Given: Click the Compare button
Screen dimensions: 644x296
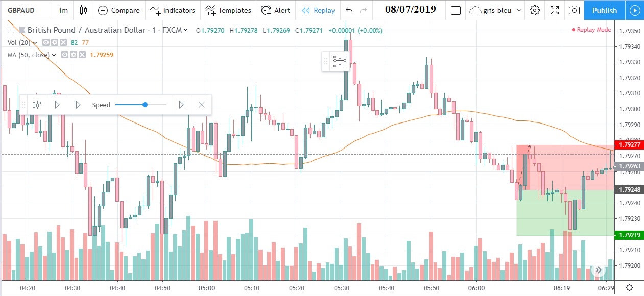Looking at the screenshot, I should coord(119,10).
